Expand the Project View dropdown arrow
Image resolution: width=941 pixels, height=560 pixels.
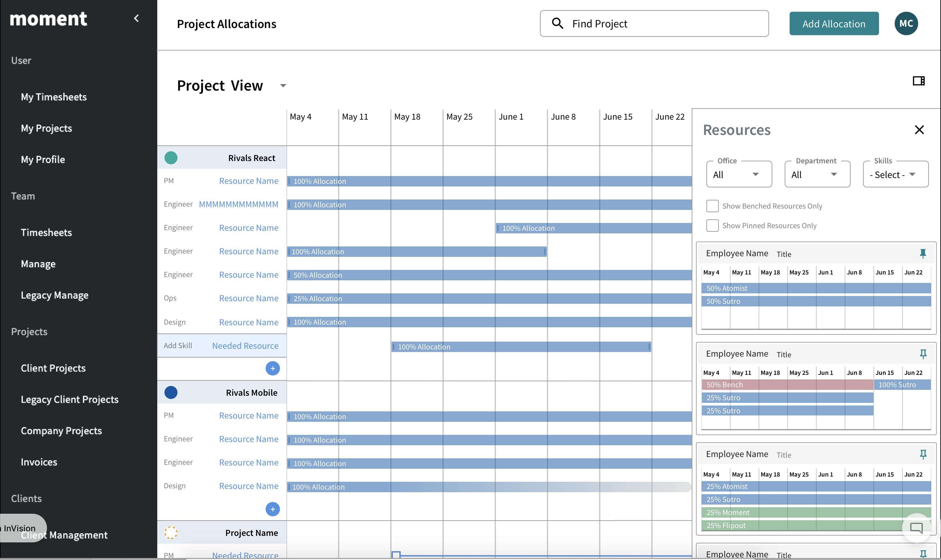[x=283, y=86]
